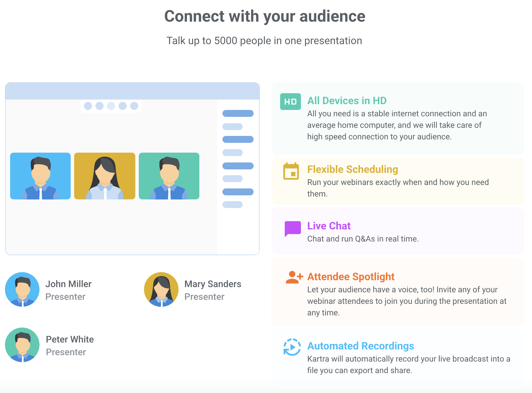Viewport: 532px width, 393px height.
Task: Click the John Miller name text
Action: [68, 284]
